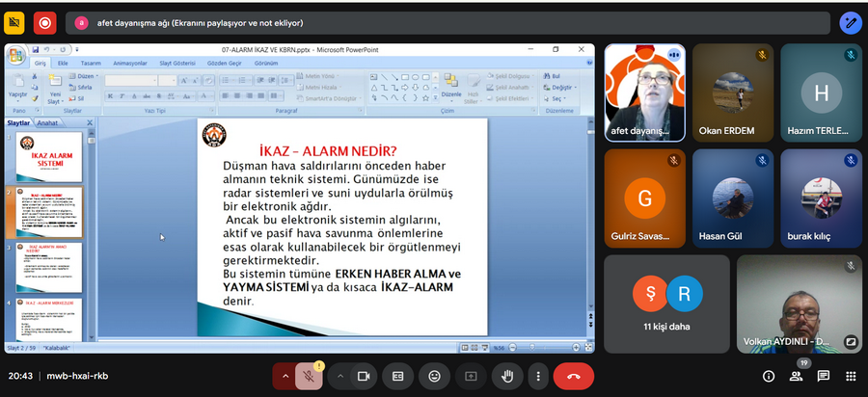Raise hand in the meeting
Image resolution: width=868 pixels, height=397 pixels.
pyautogui.click(x=507, y=377)
